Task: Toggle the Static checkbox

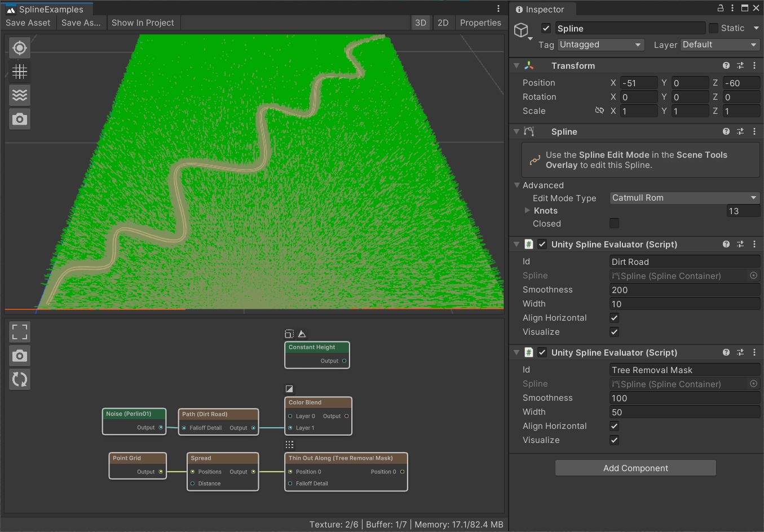Action: pyautogui.click(x=714, y=28)
